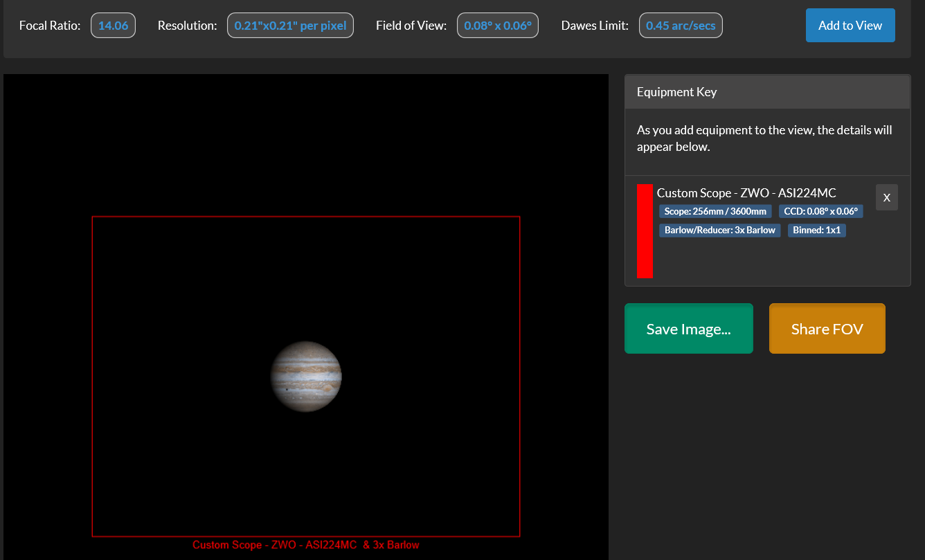Select the Resolution value 0.21"x0.21" per pixel
This screenshot has height=560, width=925.
coord(291,26)
